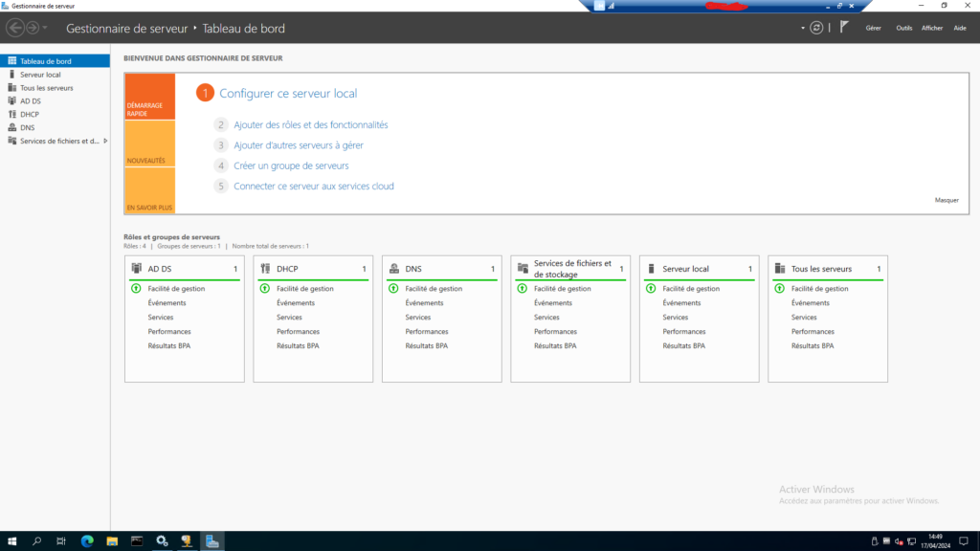The width and height of the screenshot is (980, 551).
Task: Select the DÉMARRAGE RAPIDE tab
Action: 149,97
